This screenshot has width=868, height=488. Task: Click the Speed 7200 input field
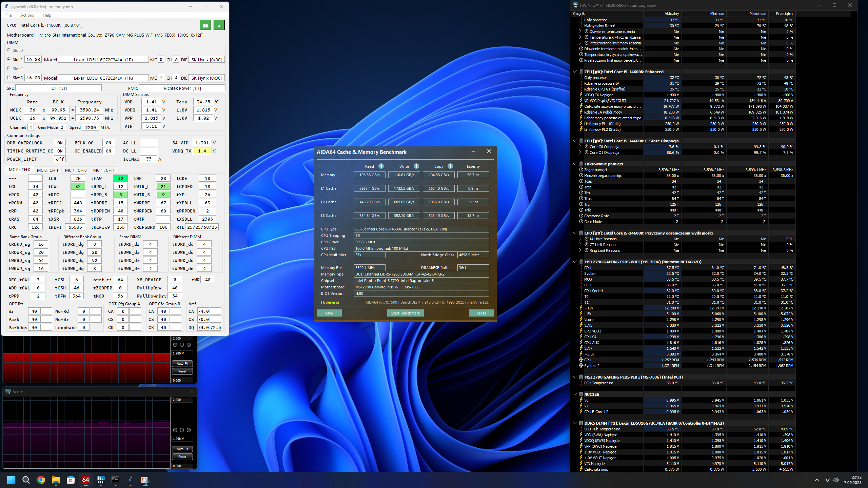pyautogui.click(x=90, y=127)
